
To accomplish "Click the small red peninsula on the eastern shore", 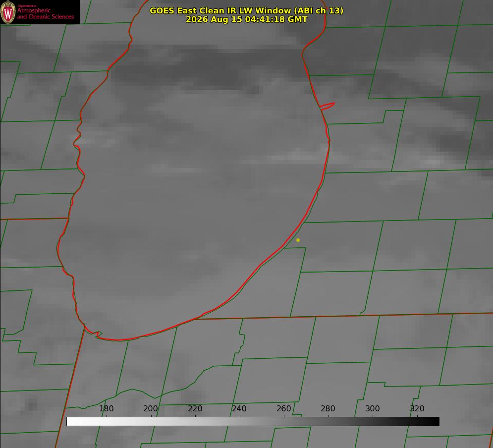I will coord(328,106).
